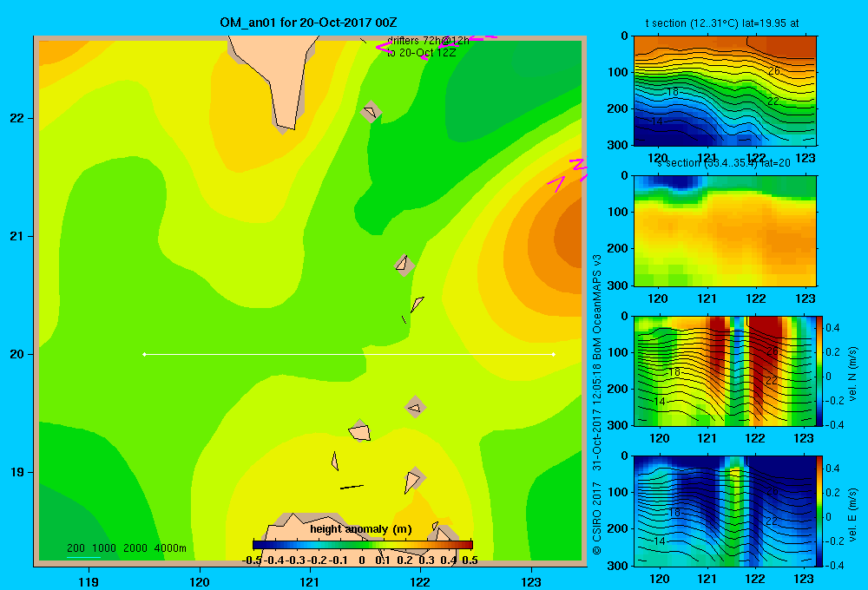Click latitude label 22 on main map's left axis
This screenshot has width=868, height=590.
(x=16, y=119)
